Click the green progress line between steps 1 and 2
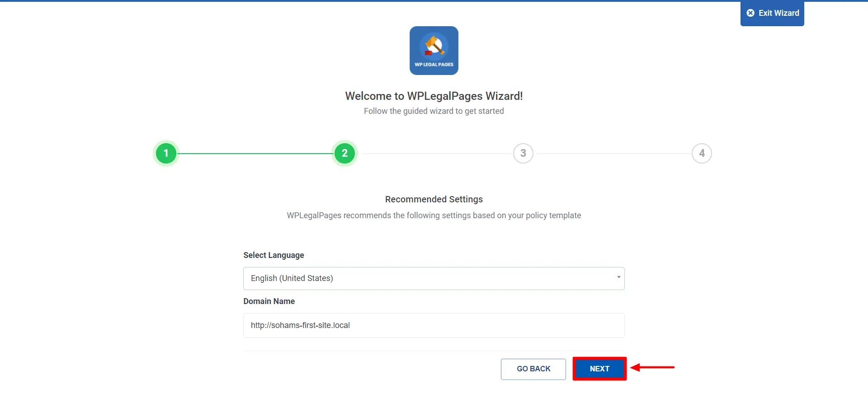The width and height of the screenshot is (868, 412). 255,154
